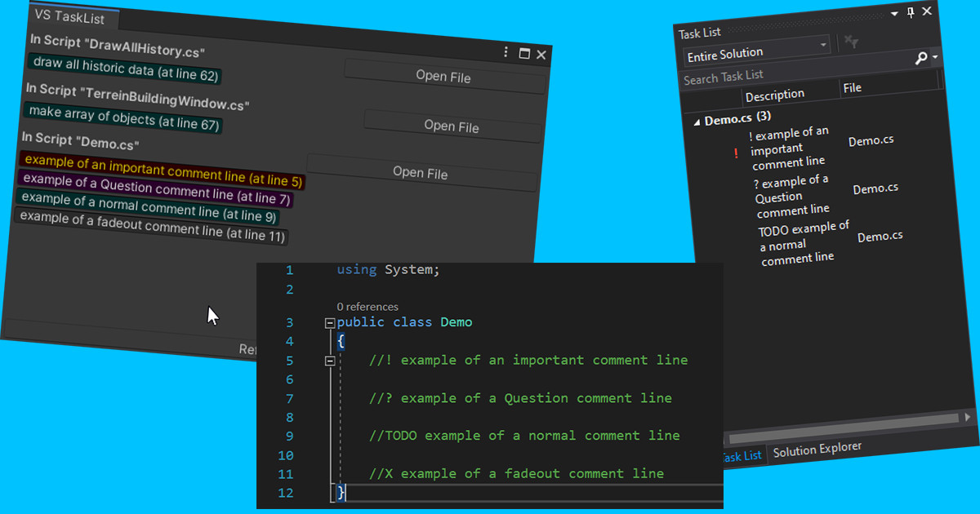Viewport: 980px width, 514px height.
Task: Open VS TaskList window kebab menu
Action: [507, 52]
